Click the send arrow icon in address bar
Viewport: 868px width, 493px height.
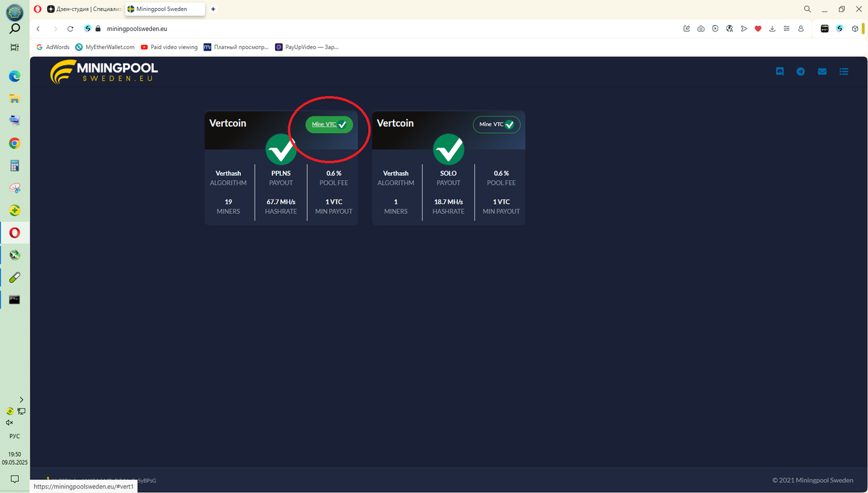click(744, 29)
